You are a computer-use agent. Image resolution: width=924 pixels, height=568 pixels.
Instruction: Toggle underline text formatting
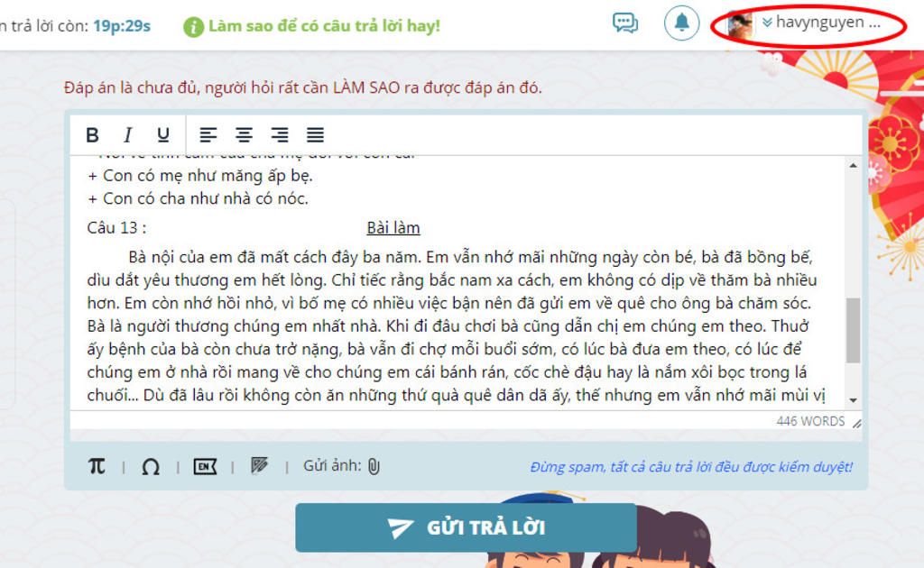[x=163, y=135]
